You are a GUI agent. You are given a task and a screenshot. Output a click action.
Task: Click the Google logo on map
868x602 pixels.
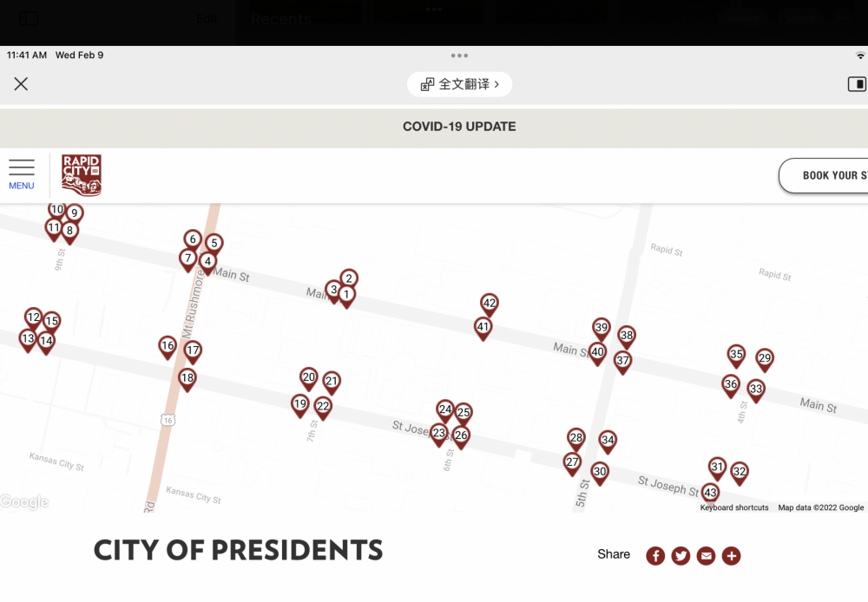pos(24,502)
